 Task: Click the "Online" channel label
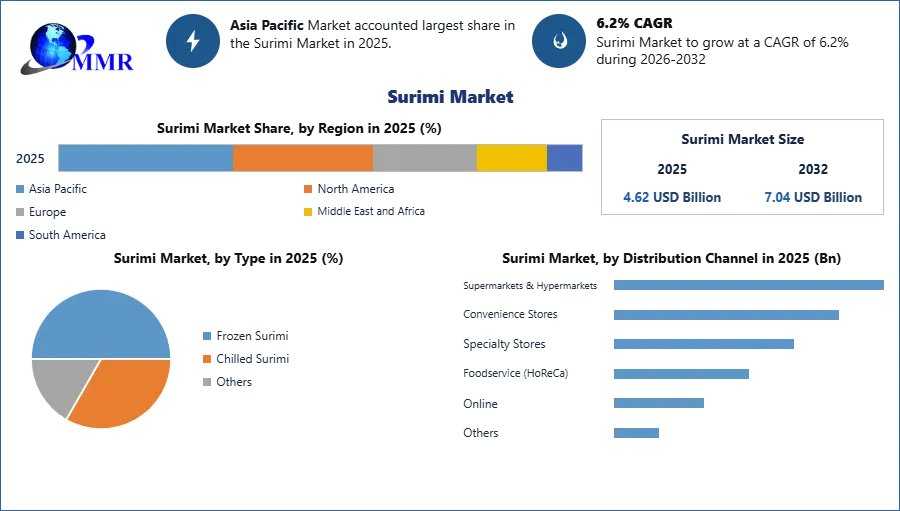tap(480, 404)
